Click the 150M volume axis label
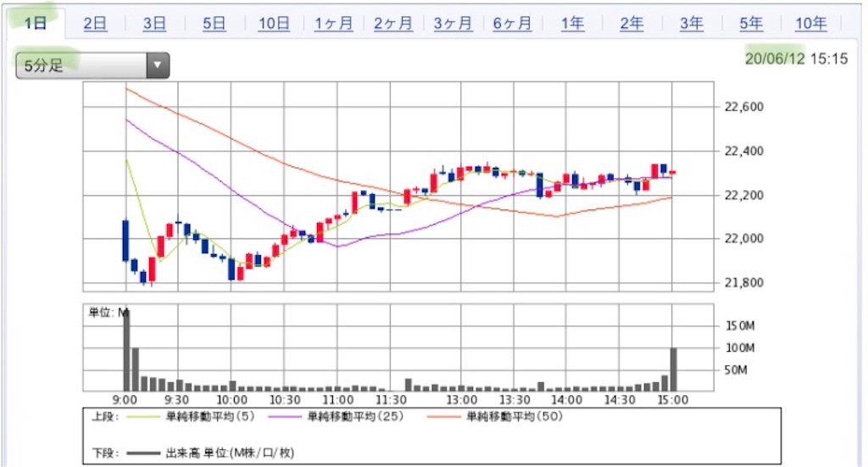The width and height of the screenshot is (868, 467). [x=740, y=326]
